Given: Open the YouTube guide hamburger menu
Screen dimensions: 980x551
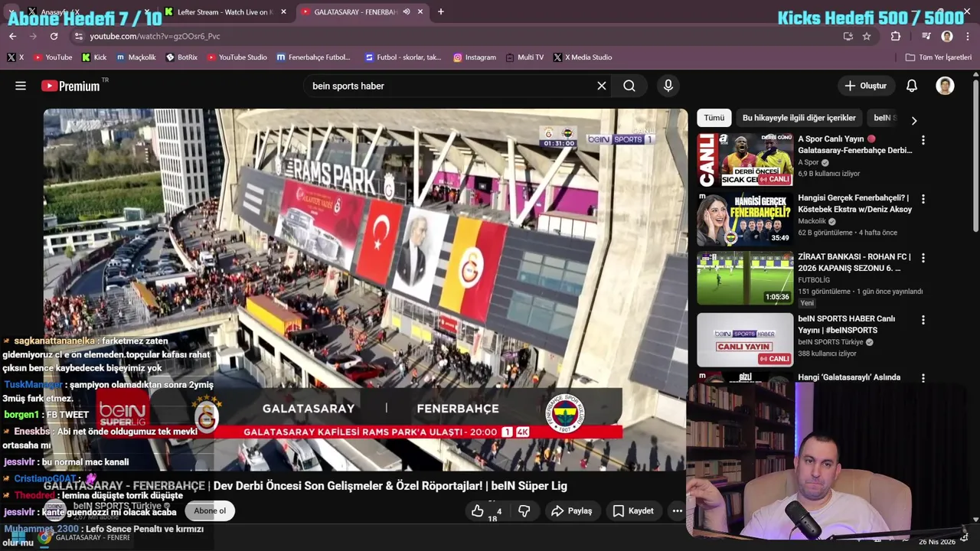Looking at the screenshot, I should tap(21, 86).
